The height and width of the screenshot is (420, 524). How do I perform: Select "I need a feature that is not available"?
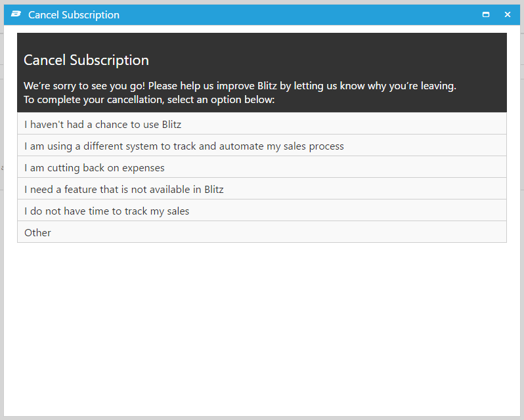[x=124, y=189]
